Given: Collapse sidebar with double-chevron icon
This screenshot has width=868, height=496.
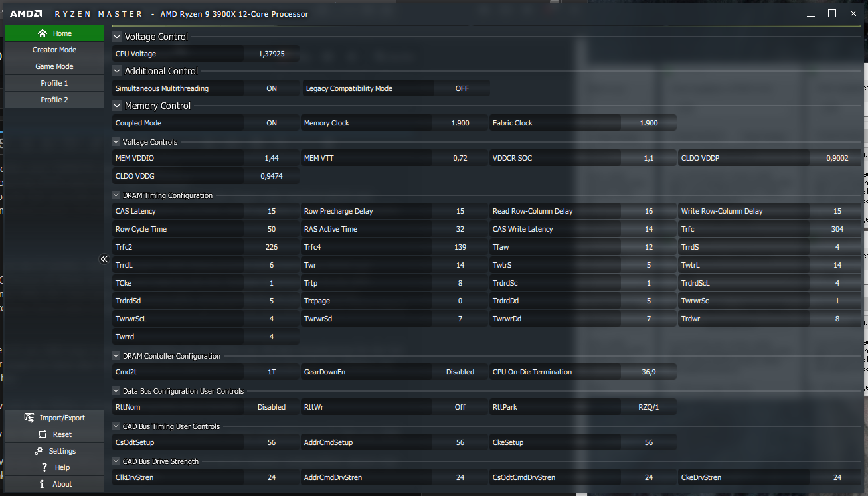Looking at the screenshot, I should click(x=104, y=259).
